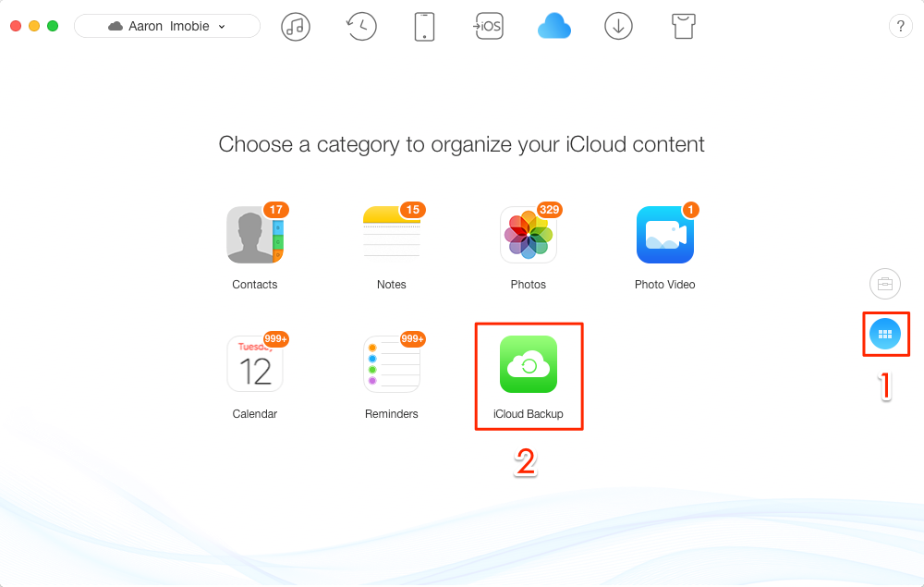
Task: Expand the Aaron Imobie account dropdown
Action: pos(167,26)
